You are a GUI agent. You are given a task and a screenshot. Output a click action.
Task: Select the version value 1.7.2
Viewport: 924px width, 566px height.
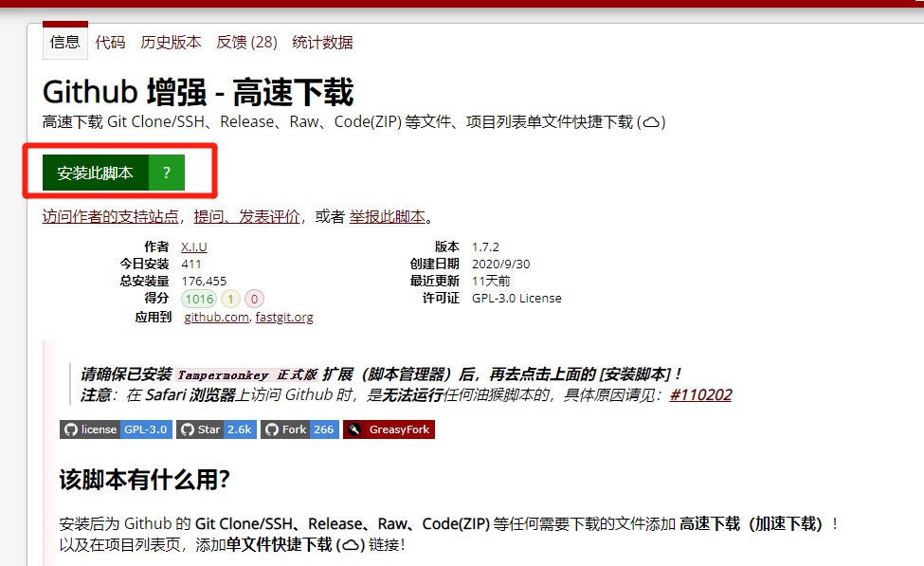coord(485,247)
